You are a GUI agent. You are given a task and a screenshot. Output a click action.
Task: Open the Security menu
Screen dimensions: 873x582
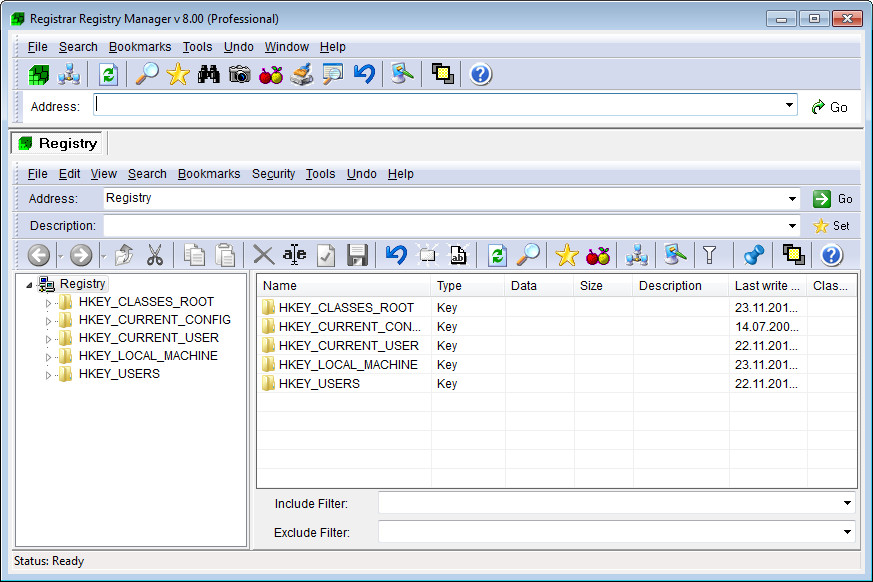[x=273, y=174]
